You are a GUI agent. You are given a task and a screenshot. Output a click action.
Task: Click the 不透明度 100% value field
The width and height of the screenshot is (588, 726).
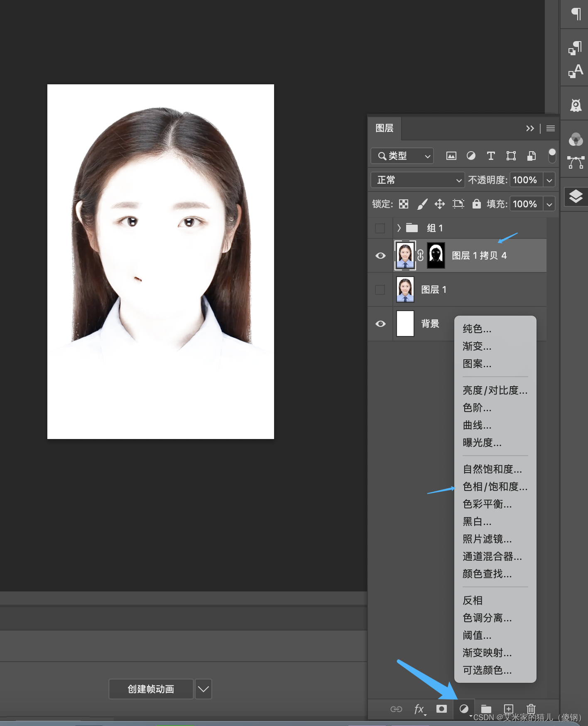[526, 180]
